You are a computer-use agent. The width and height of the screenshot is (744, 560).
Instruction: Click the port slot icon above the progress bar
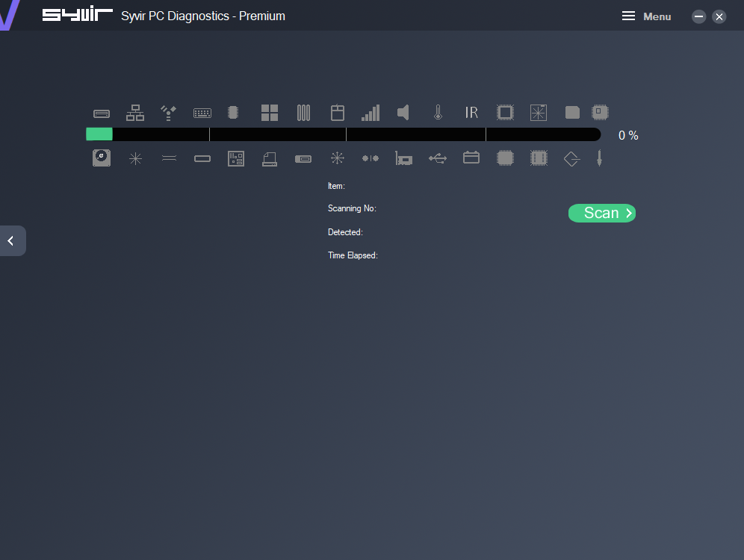point(101,113)
